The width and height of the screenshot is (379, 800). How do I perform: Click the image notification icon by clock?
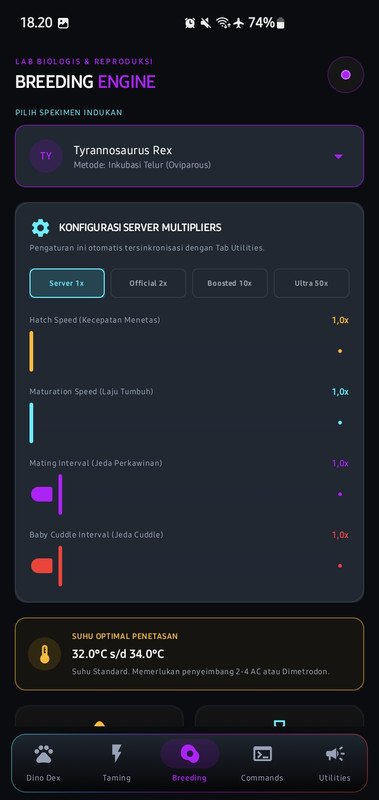coord(63,23)
